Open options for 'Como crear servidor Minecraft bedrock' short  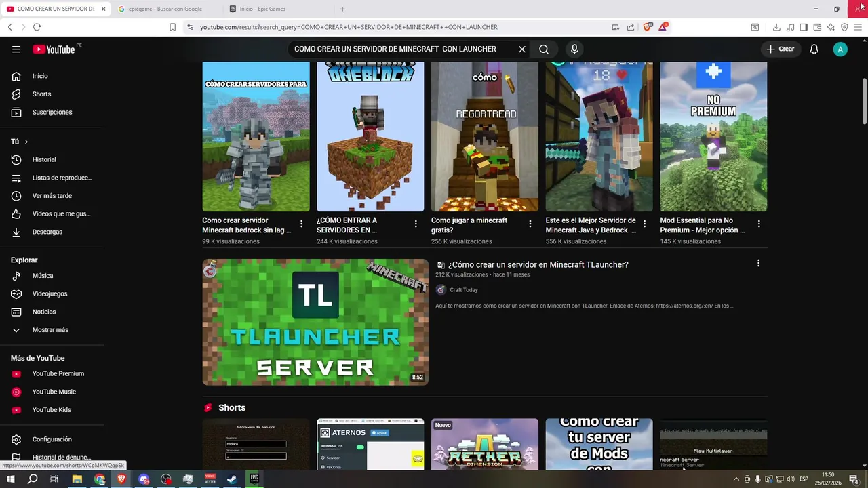click(302, 224)
